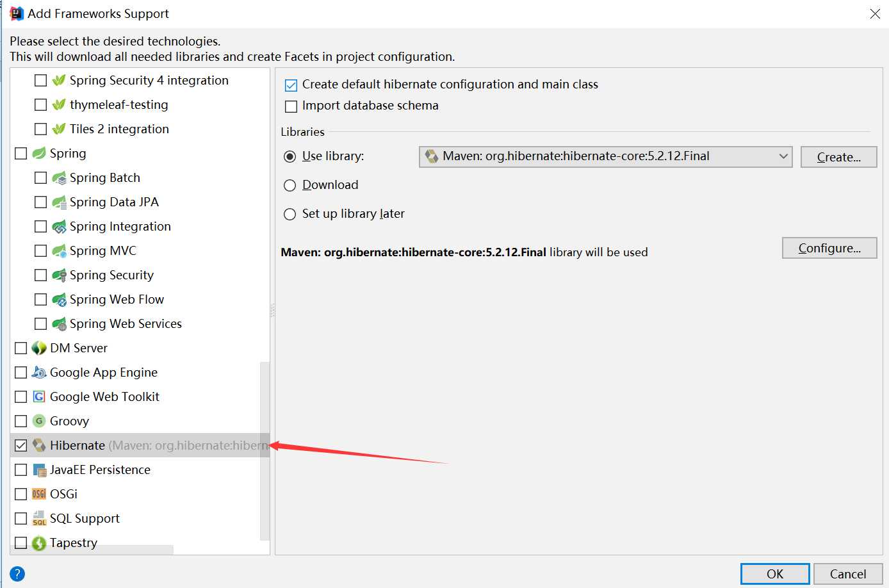Enable Spring MVC checkbox
889x588 pixels.
pos(40,251)
